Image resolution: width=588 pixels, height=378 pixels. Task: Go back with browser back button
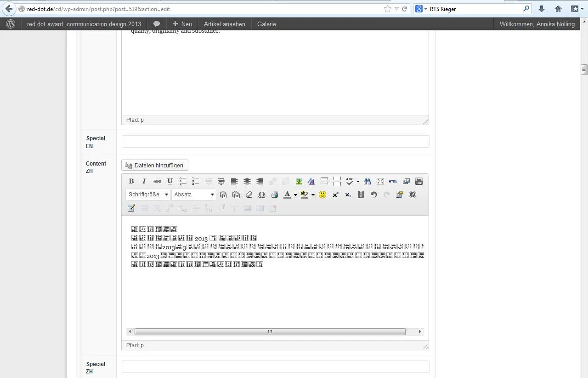click(x=9, y=9)
